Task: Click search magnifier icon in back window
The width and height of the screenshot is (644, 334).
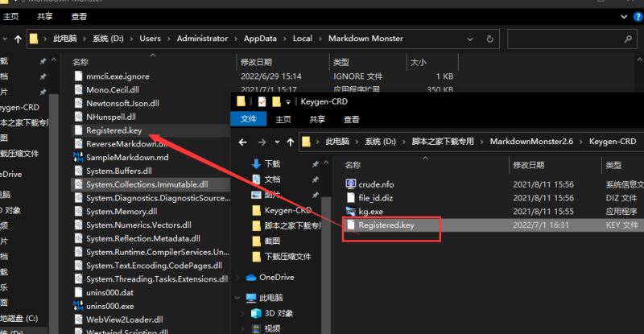Action: 628,39
